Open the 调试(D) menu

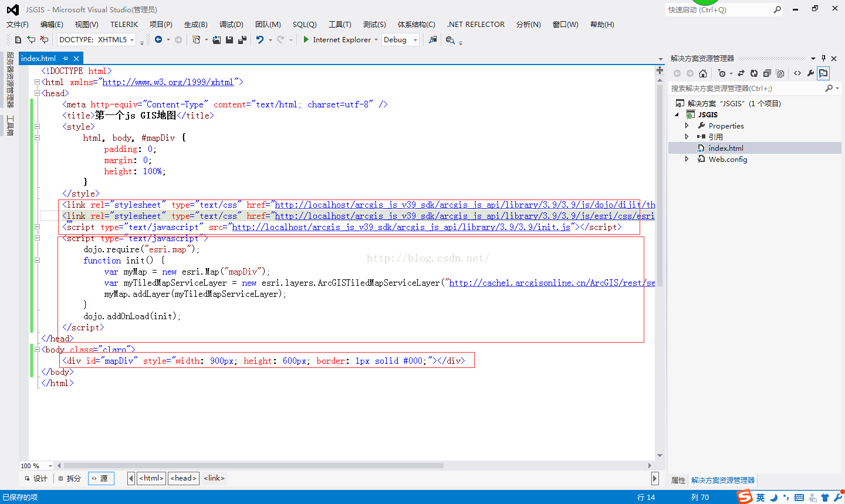(231, 24)
